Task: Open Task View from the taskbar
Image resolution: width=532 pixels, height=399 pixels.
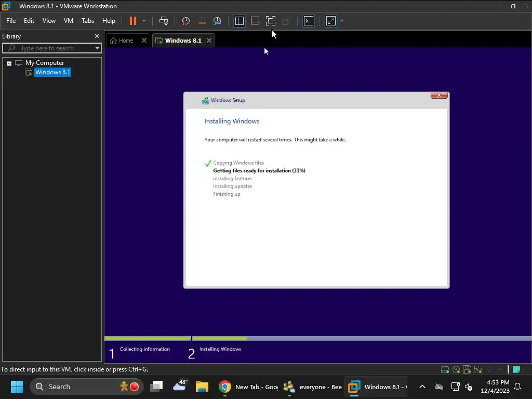Action: 156,387
